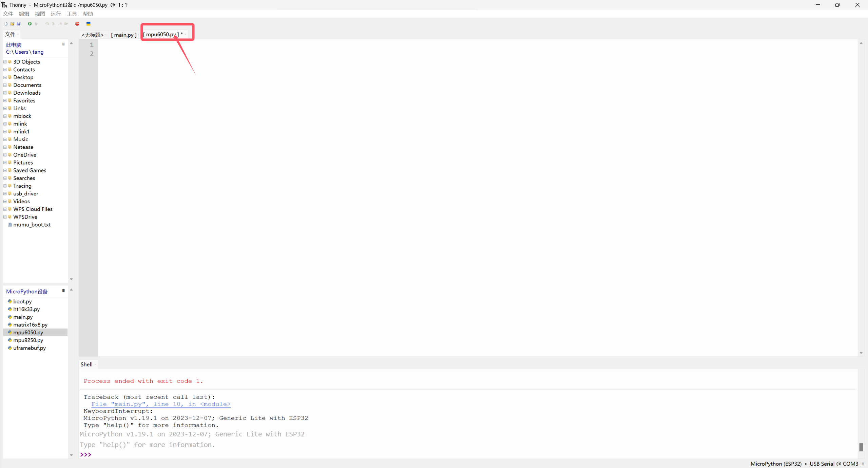Click the Ukrainian flag toolbar icon

click(88, 24)
